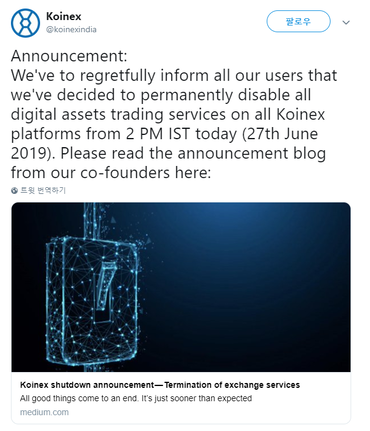This screenshot has width=370, height=431.
Task: Click the '2019). Please read the announcement blog' line
Action: (168, 153)
